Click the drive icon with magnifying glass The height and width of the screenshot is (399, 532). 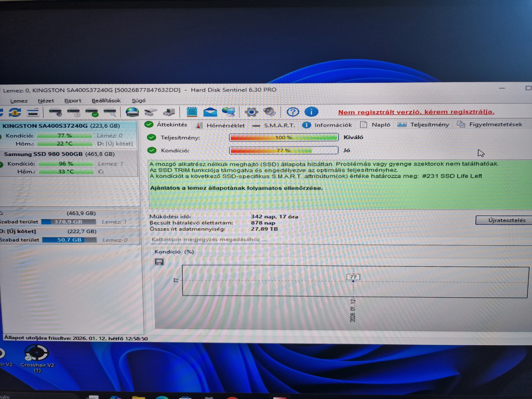(x=110, y=112)
